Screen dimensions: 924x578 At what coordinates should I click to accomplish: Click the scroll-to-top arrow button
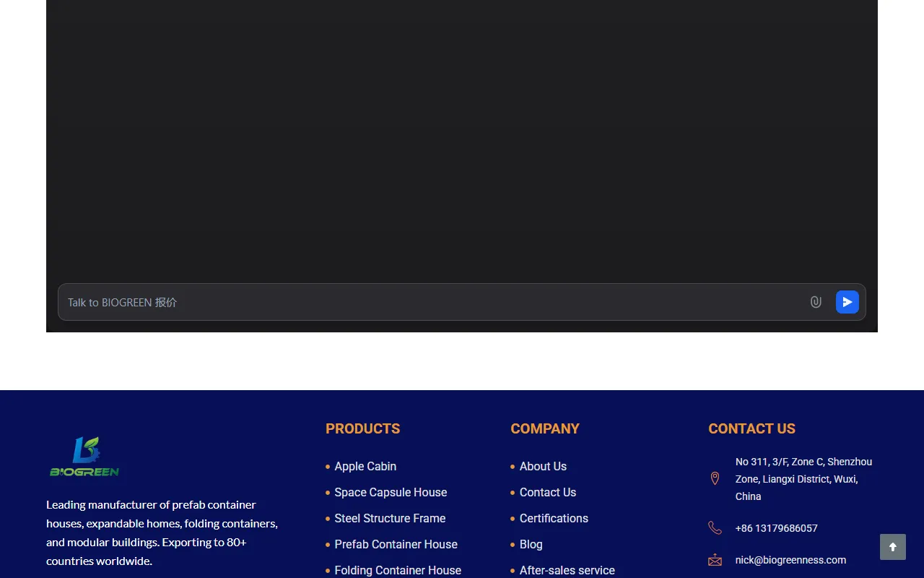click(892, 547)
